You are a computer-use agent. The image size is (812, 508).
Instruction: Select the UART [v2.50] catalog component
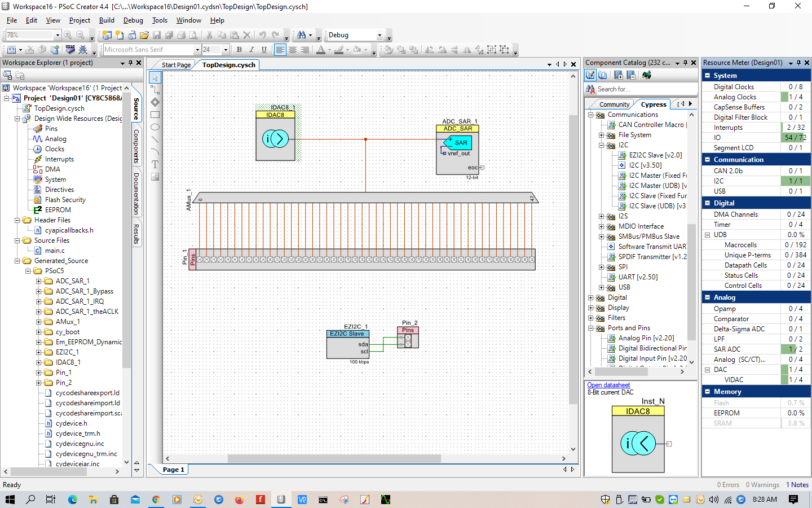tap(638, 277)
